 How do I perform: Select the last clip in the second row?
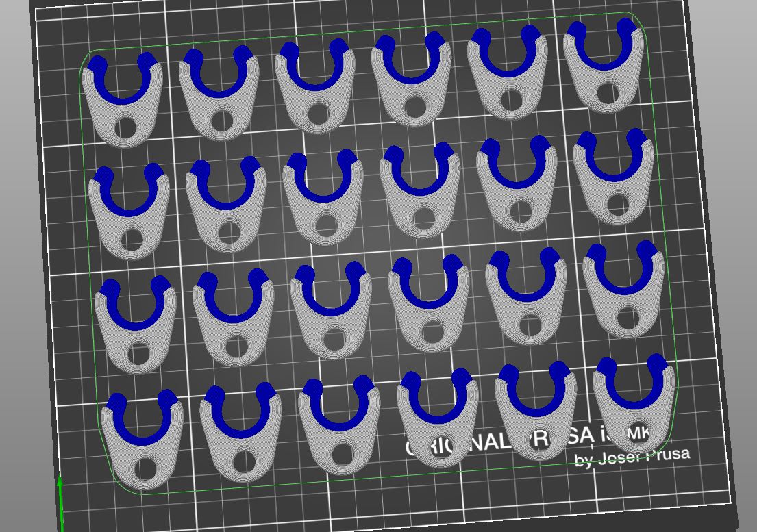pos(614,177)
